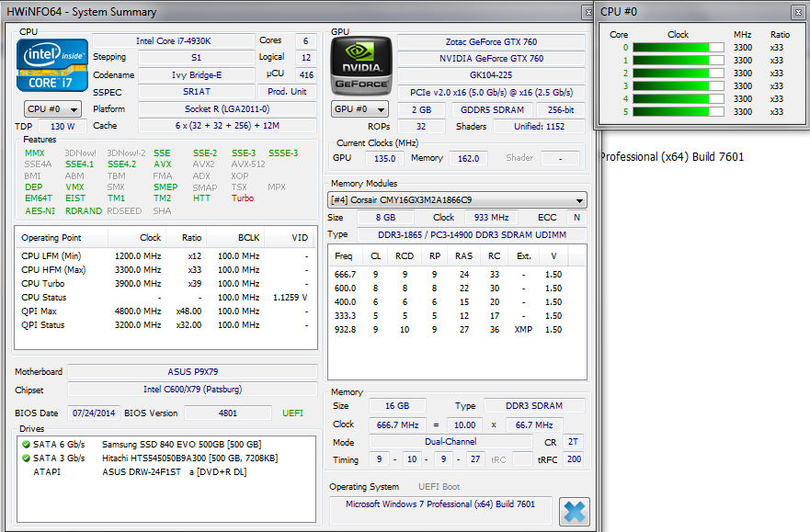The image size is (810, 532).
Task: Click the BIOS date 07/24/2014 field
Action: pos(94,413)
